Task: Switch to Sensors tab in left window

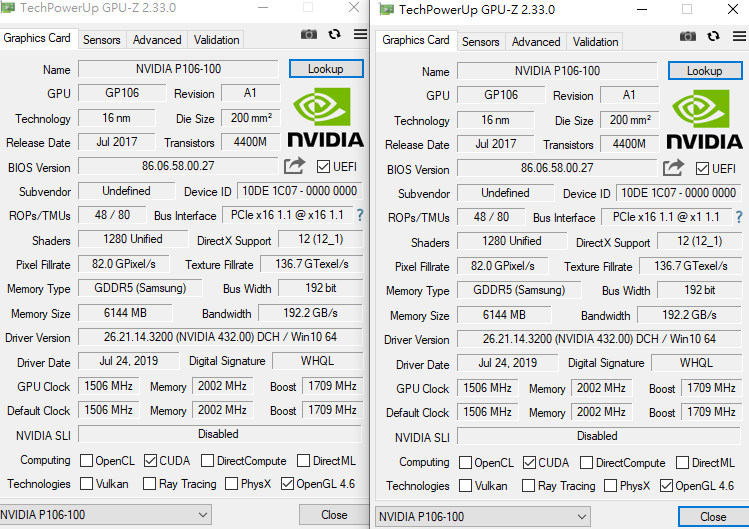Action: pyautogui.click(x=101, y=40)
